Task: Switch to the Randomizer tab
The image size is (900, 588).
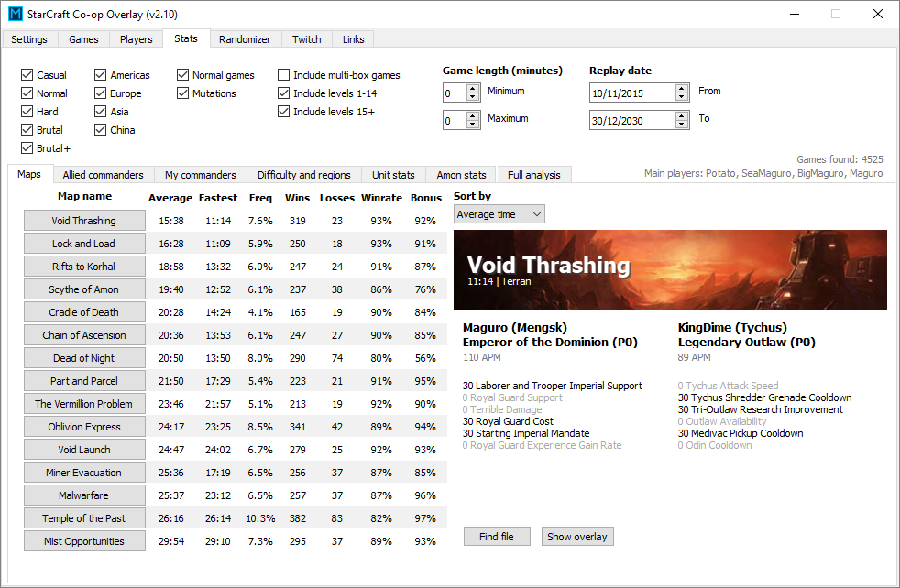Action: click(245, 39)
